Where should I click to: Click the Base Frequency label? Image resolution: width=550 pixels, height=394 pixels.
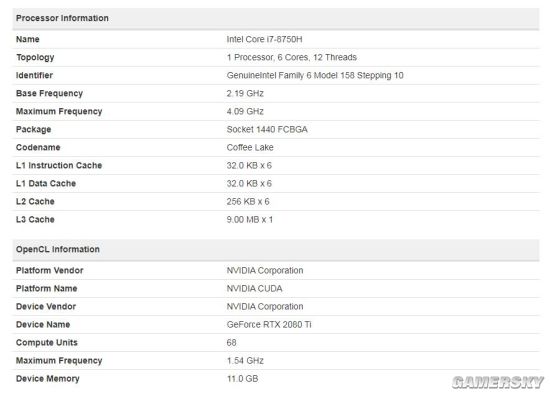[x=49, y=93]
